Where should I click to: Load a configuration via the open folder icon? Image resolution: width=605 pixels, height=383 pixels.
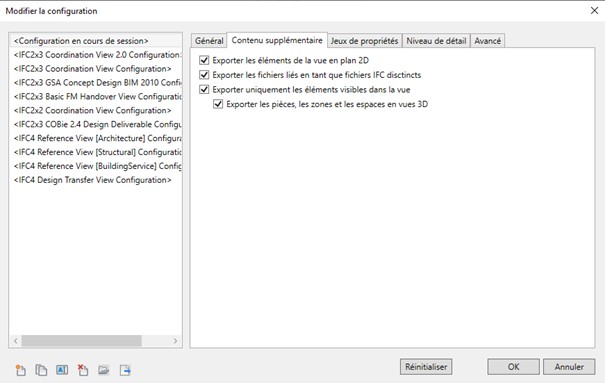point(103,370)
